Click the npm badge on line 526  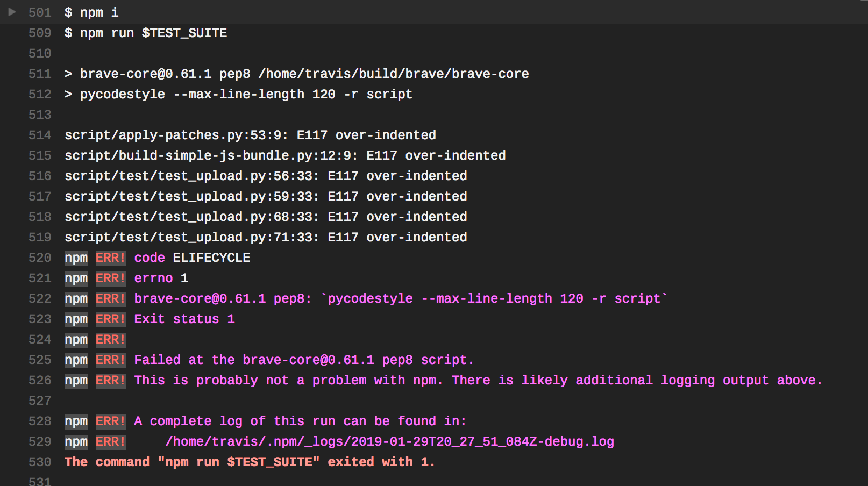(x=75, y=380)
